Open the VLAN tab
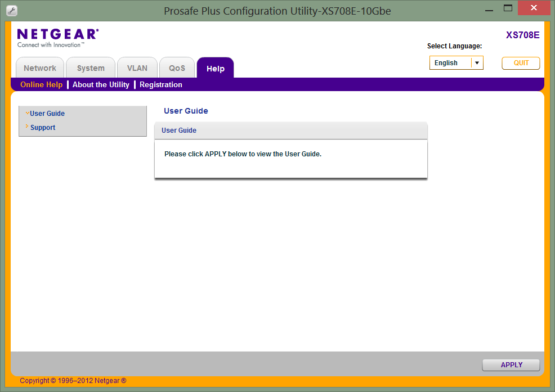Image resolution: width=555 pixels, height=392 pixels. (137, 68)
